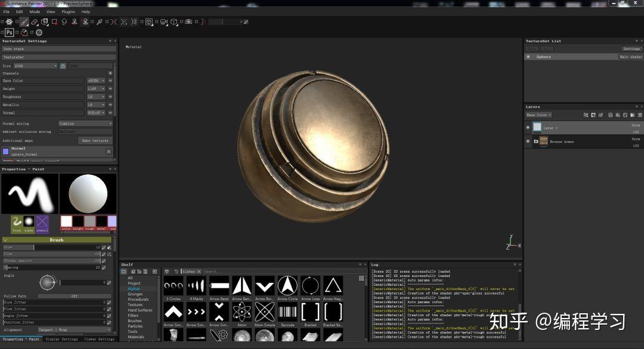Select the Clone stamp tool
Viewport: 644px width, 349px height.
75,21
